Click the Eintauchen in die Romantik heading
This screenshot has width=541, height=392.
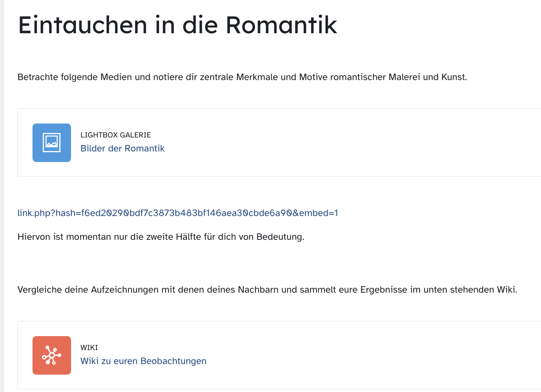pyautogui.click(x=178, y=25)
